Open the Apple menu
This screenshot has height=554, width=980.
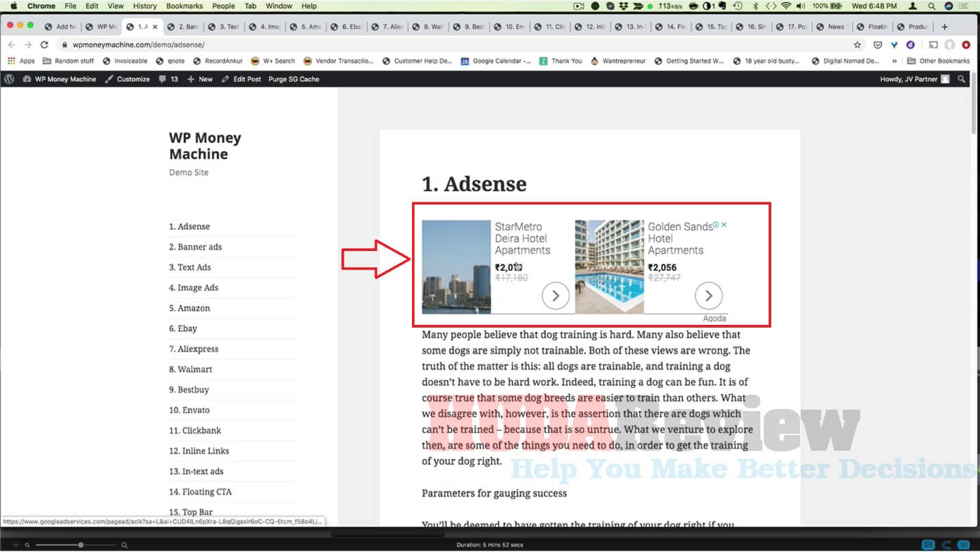point(13,6)
